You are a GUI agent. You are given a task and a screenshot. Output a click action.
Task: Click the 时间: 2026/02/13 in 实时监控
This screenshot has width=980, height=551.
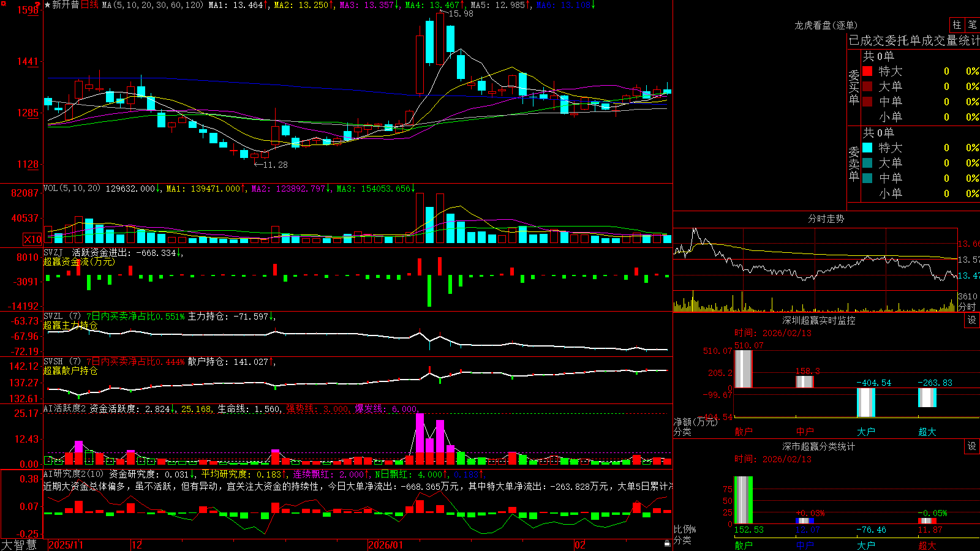(x=773, y=333)
